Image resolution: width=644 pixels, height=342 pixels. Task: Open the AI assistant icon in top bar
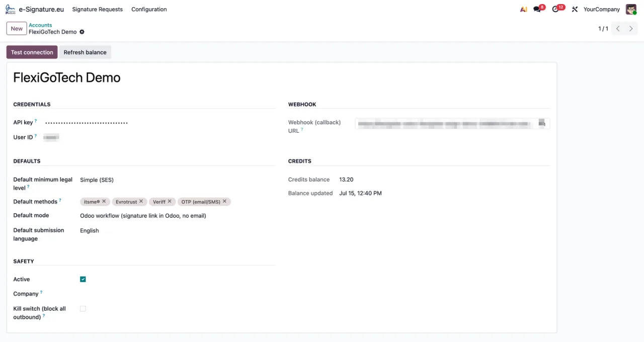(524, 9)
